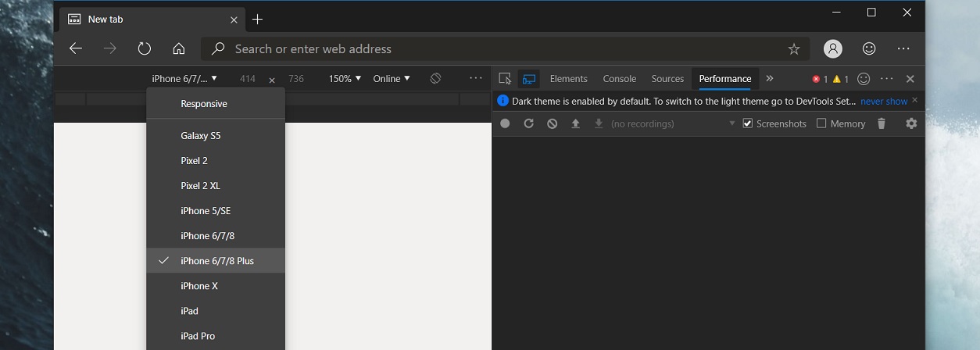
Task: Add this page to favorites star
Action: 794,48
